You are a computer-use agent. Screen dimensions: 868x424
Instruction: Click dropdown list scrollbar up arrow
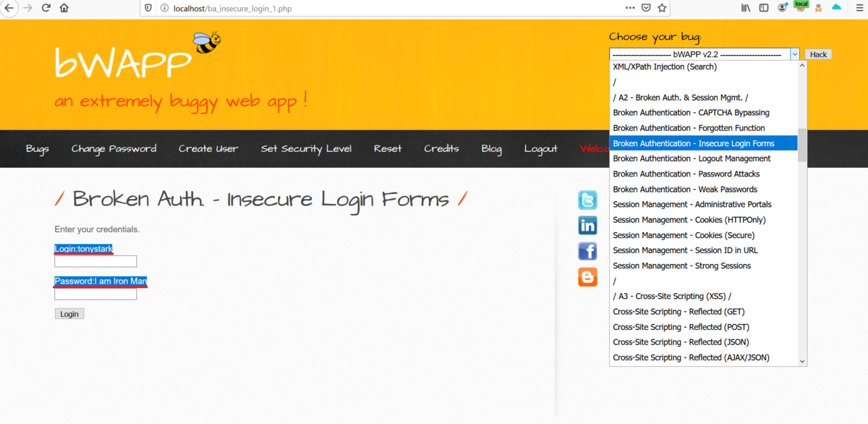[802, 66]
